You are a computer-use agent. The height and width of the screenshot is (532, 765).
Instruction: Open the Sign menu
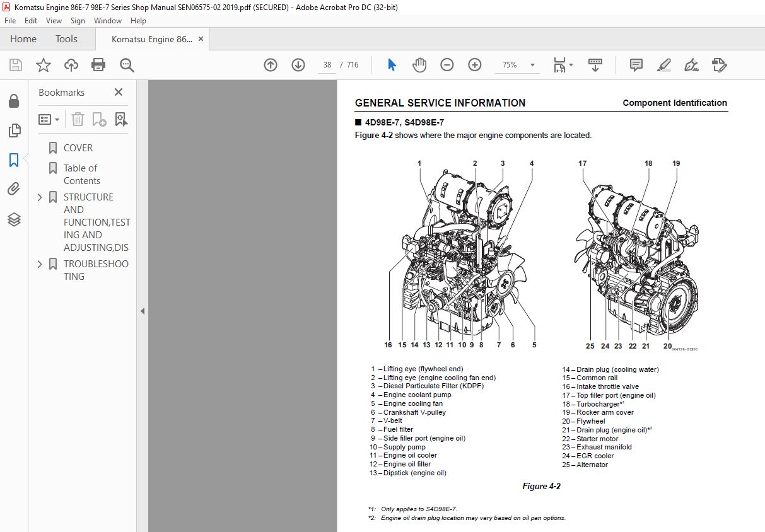point(78,21)
